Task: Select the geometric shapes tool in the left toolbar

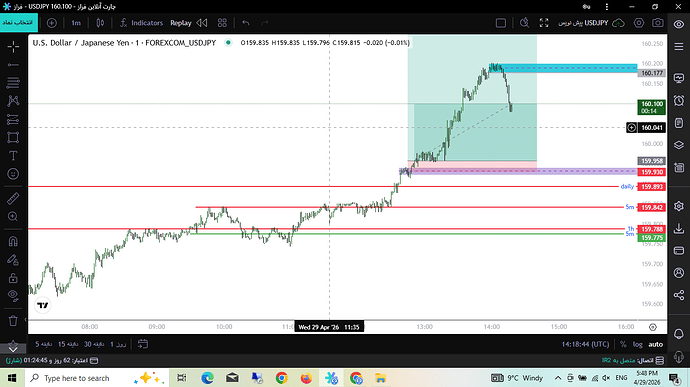Action: pyautogui.click(x=13, y=137)
